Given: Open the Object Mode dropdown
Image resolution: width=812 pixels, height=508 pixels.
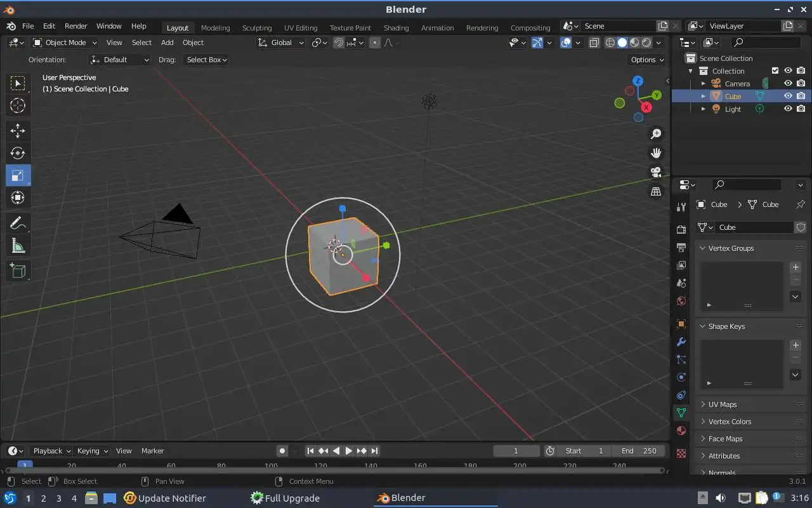Looking at the screenshot, I should pyautogui.click(x=65, y=43).
